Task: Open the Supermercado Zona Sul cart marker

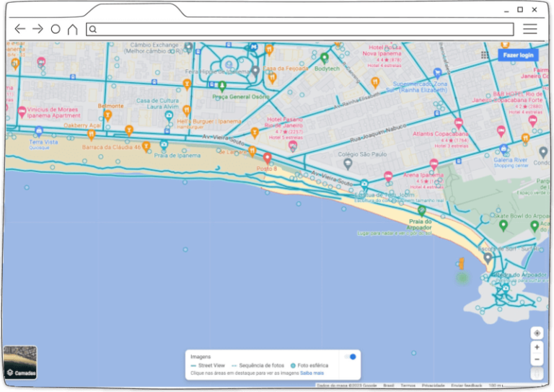Action: click(x=437, y=73)
